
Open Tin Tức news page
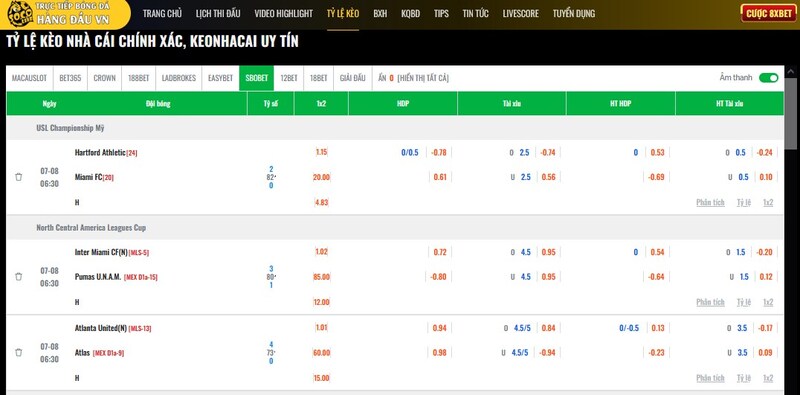[x=476, y=14]
